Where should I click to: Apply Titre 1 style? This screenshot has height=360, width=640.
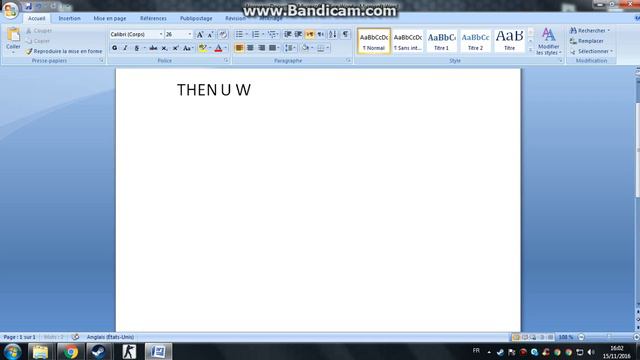click(x=441, y=41)
